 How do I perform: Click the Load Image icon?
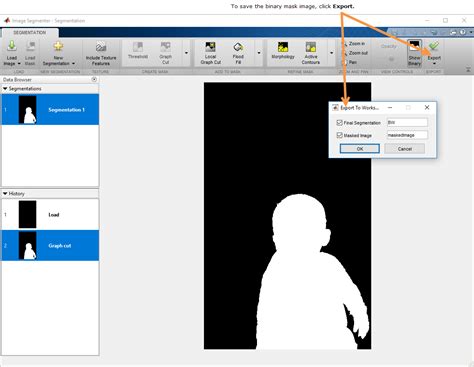pos(12,46)
